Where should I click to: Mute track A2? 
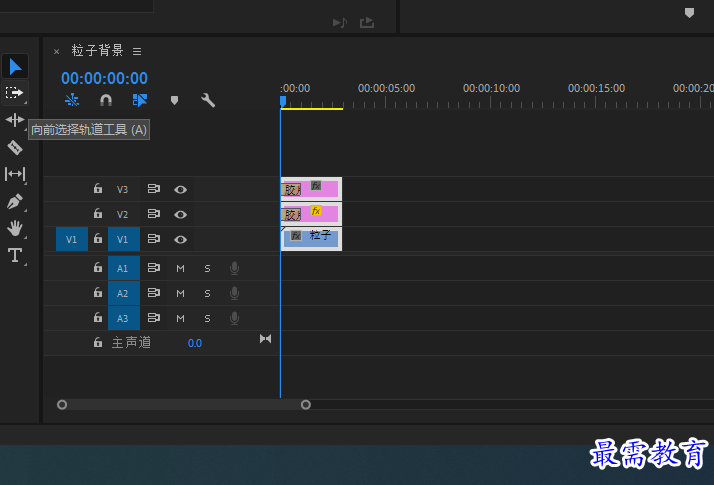(180, 294)
